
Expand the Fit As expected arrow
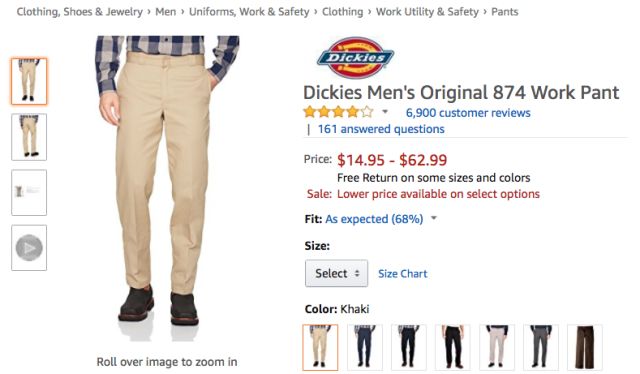tap(434, 218)
